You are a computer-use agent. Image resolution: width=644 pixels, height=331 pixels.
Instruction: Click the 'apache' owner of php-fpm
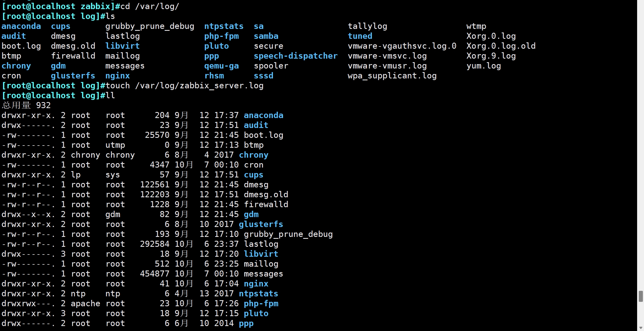click(x=85, y=304)
